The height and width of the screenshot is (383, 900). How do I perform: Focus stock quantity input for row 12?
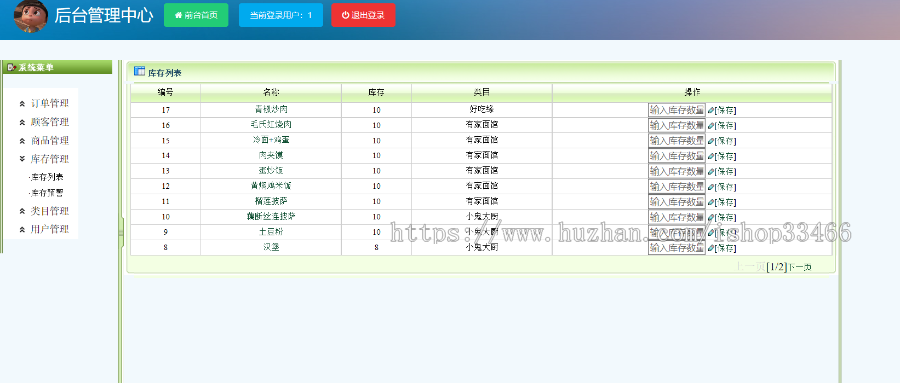(677, 187)
